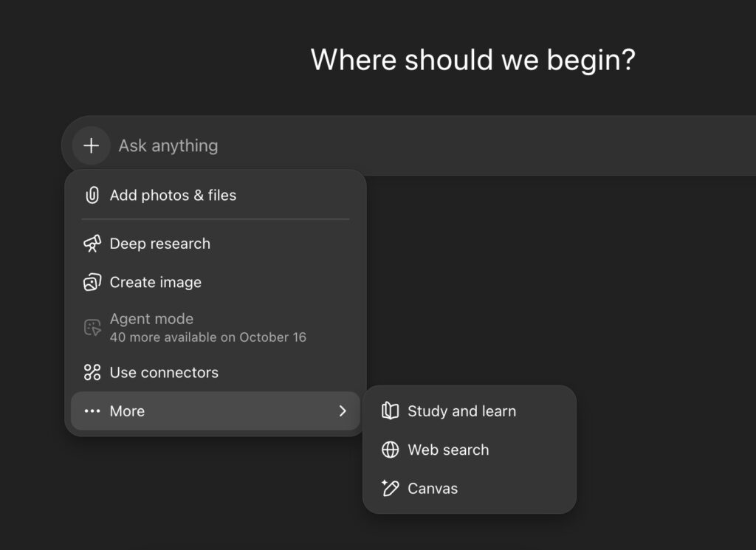Select Deep research menu item

tap(159, 244)
